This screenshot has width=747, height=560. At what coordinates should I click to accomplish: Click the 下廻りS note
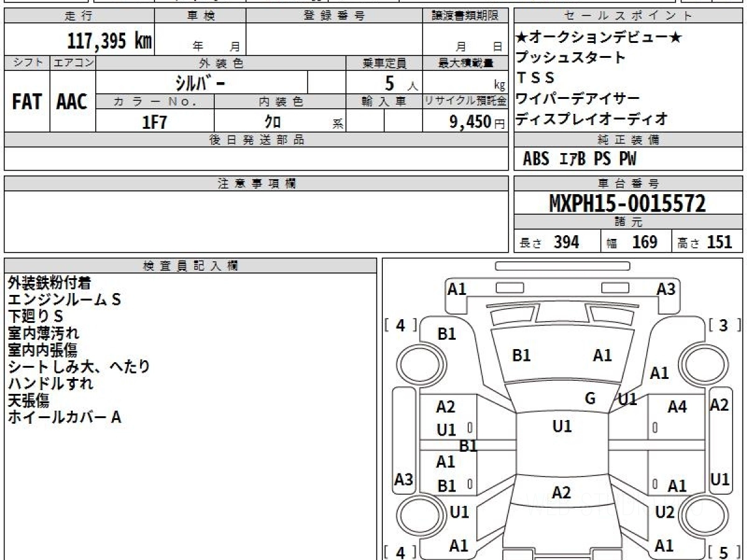click(35, 317)
